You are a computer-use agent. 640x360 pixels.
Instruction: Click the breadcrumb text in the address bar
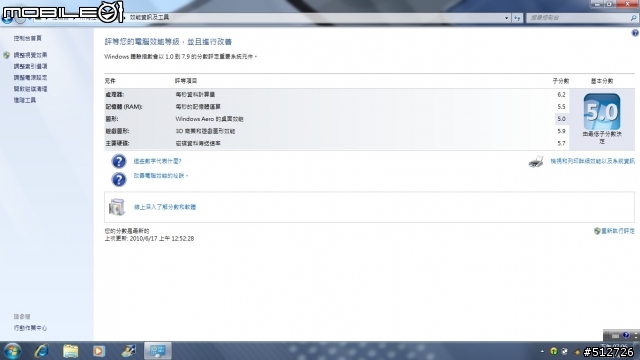coord(149,18)
